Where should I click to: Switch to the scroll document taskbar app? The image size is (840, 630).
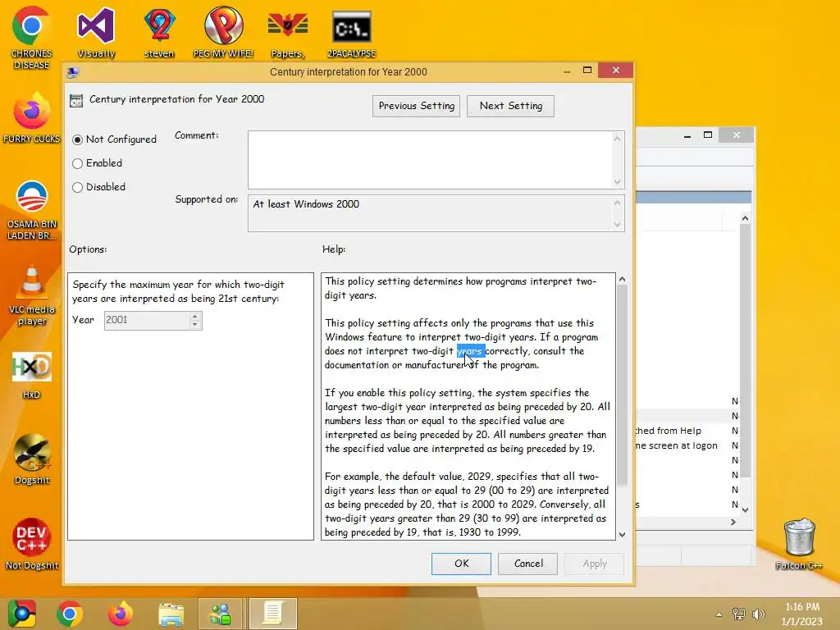pyautogui.click(x=272, y=614)
